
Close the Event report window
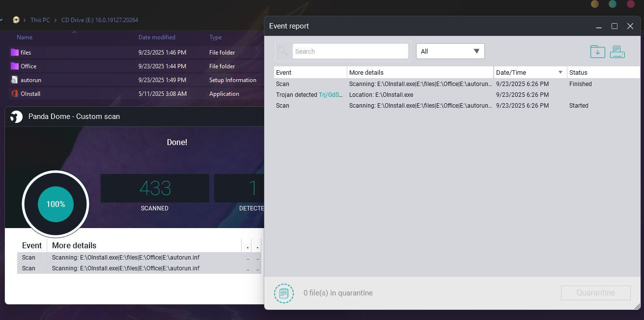pyautogui.click(x=630, y=26)
